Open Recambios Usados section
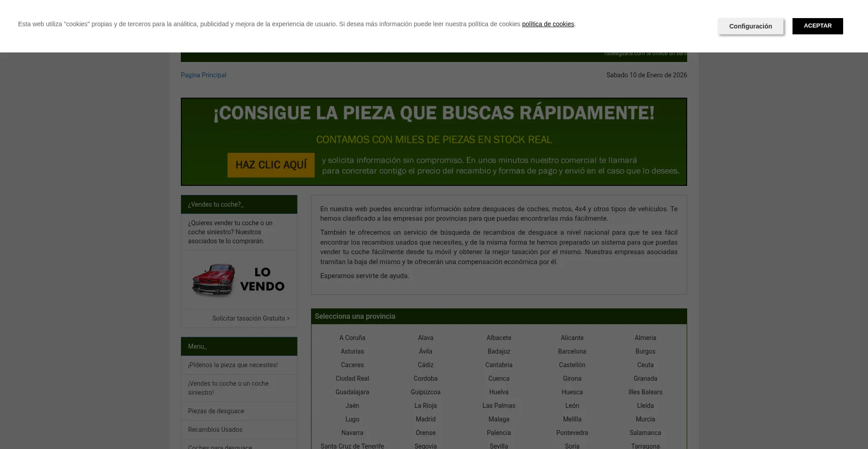868x449 pixels. [x=215, y=430]
